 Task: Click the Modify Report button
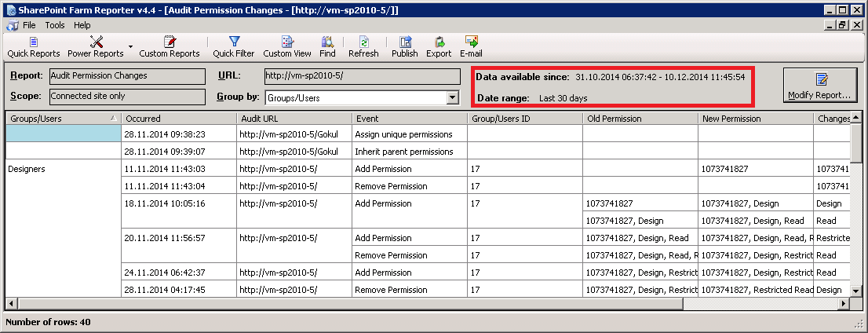click(x=820, y=86)
